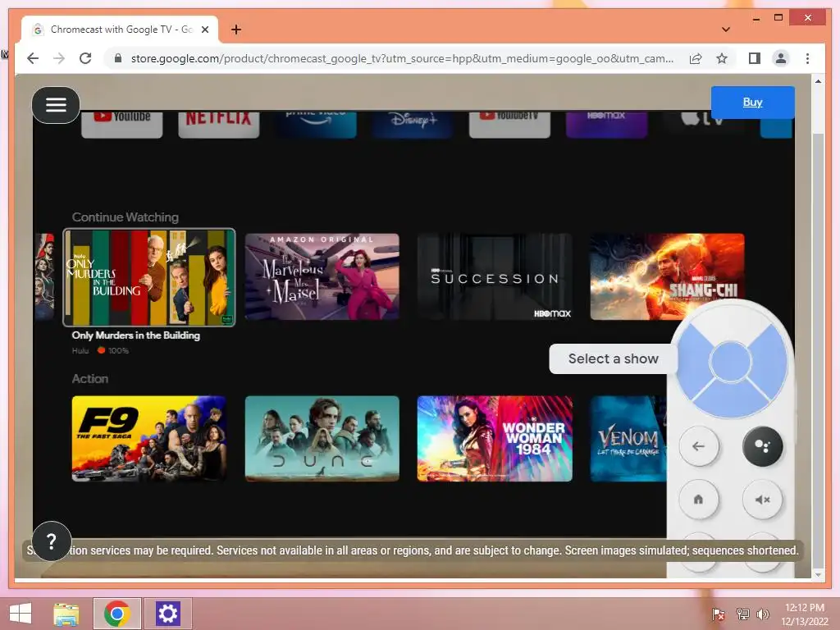This screenshot has width=840, height=630.
Task: Switch to Chromecast with Google TV tab
Action: pos(120,30)
